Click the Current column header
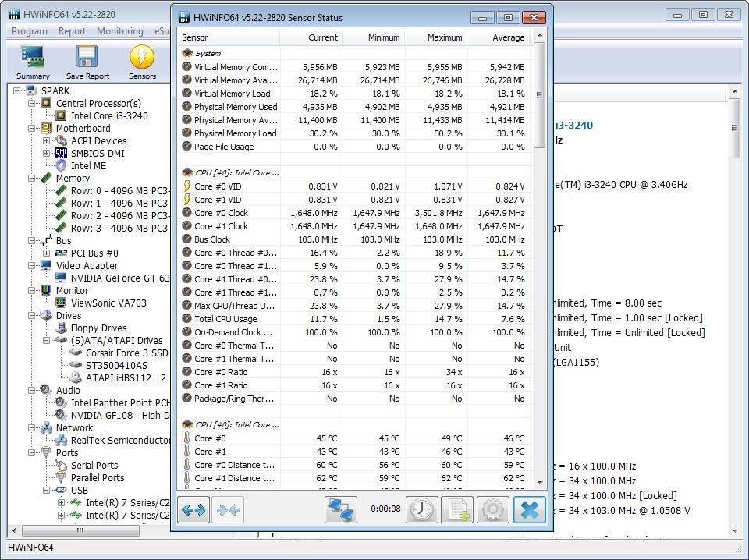749x560 pixels. tap(311, 37)
